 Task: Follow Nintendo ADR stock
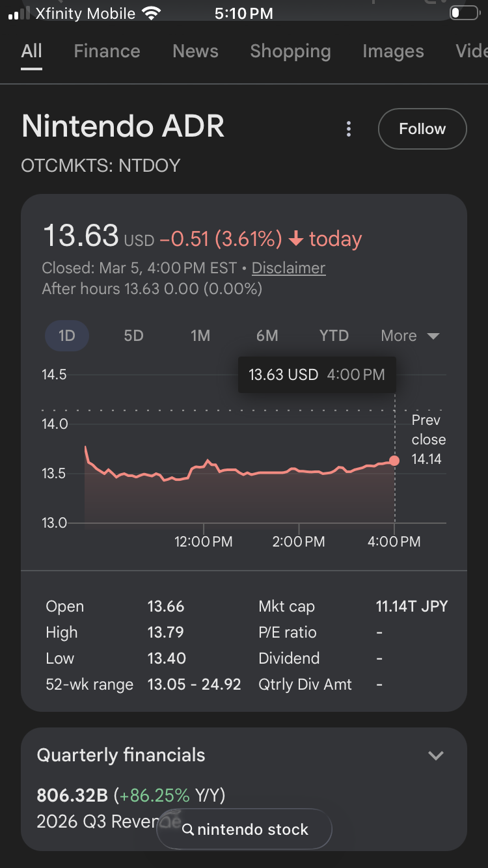pos(422,129)
